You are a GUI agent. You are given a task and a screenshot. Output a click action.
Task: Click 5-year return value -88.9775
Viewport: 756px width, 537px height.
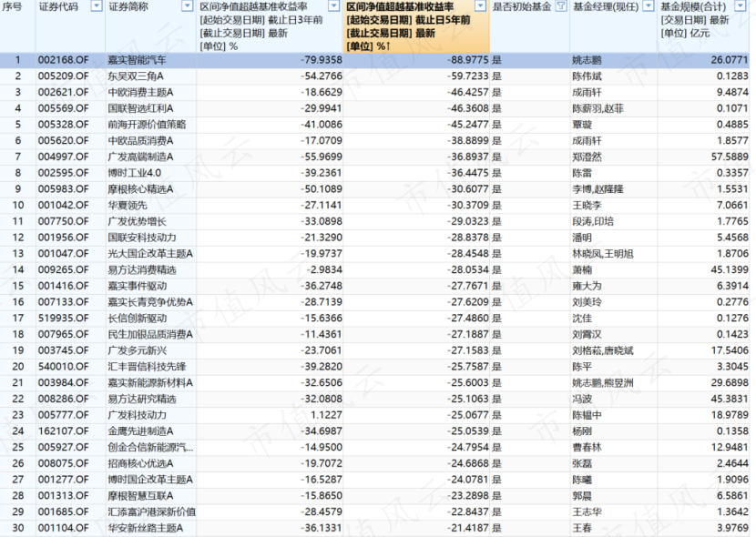click(x=467, y=60)
